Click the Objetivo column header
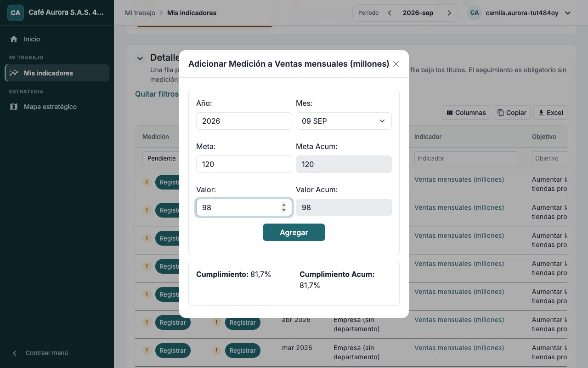 (x=544, y=137)
